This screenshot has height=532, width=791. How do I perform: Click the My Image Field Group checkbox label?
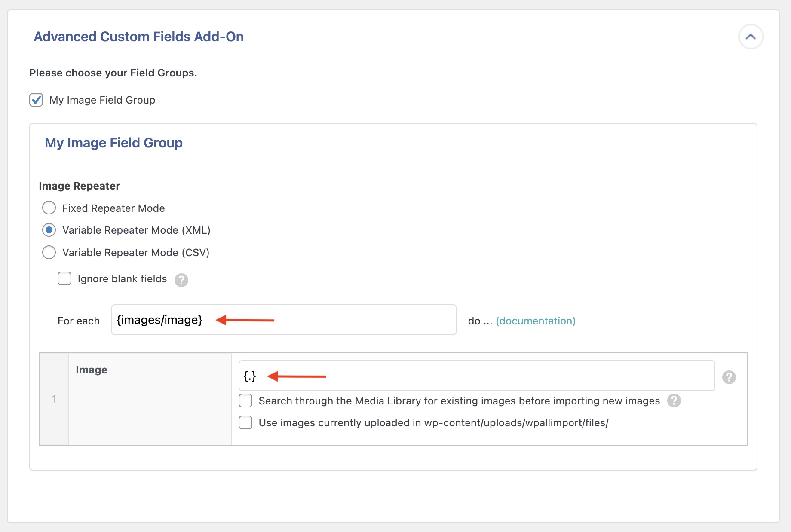102,100
